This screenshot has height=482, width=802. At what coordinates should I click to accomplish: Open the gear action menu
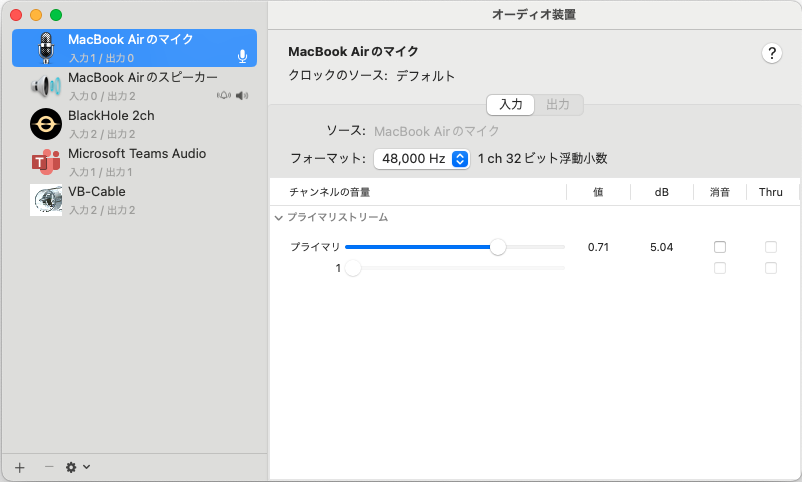click(x=78, y=467)
